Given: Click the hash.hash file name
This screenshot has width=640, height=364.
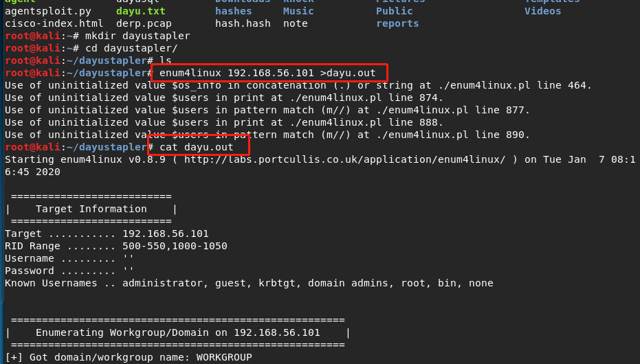Looking at the screenshot, I should pos(243,23).
